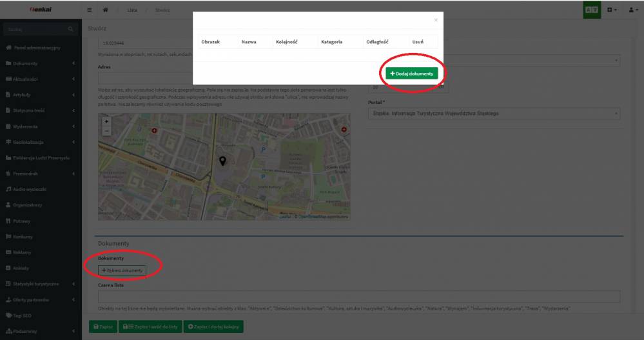Click the Wybierz dokumenty button
The width and height of the screenshot is (644, 340).
pos(122,270)
